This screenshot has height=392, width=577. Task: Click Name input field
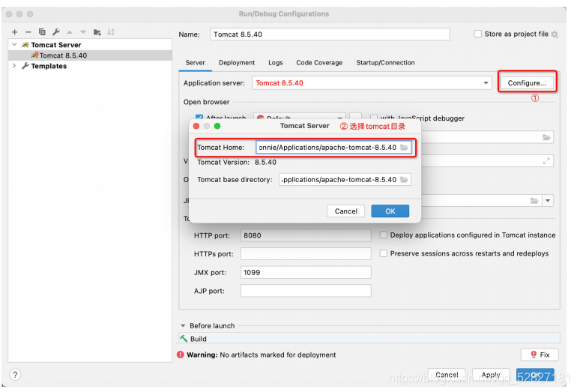pos(330,34)
